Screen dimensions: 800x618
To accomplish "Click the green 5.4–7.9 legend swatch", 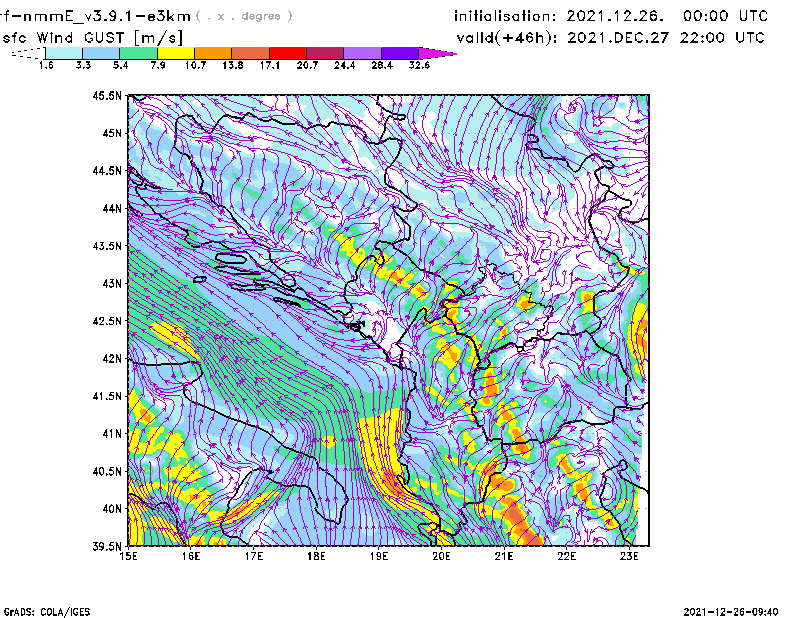I will (x=138, y=53).
